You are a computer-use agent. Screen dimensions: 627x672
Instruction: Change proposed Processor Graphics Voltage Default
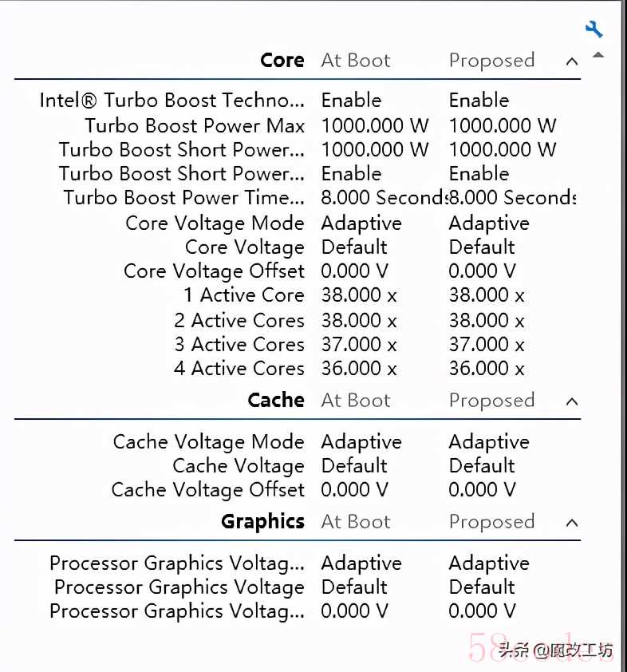click(x=482, y=587)
